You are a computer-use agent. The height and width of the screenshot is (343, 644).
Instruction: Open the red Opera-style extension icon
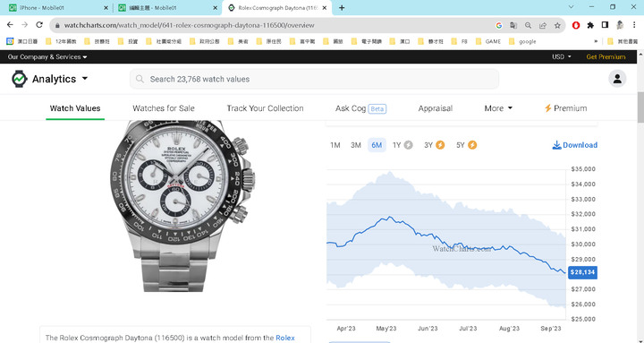[576, 25]
